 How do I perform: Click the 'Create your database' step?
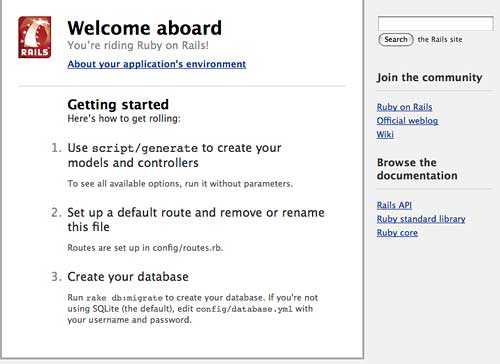pos(128,277)
